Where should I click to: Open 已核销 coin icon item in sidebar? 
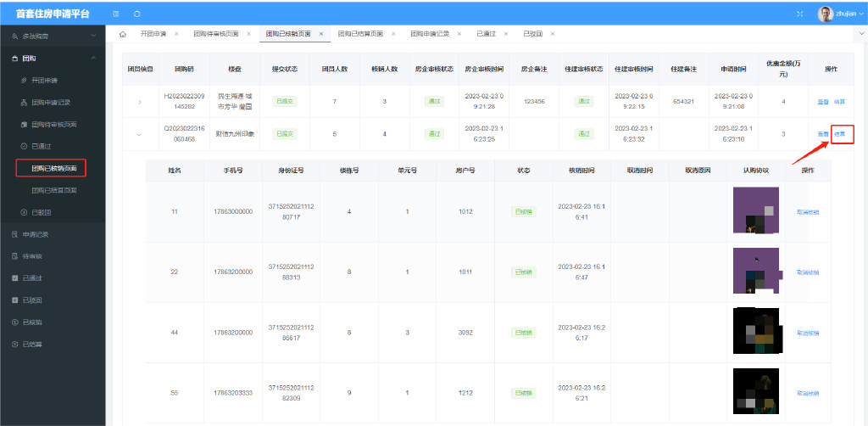pyautogui.click(x=15, y=322)
